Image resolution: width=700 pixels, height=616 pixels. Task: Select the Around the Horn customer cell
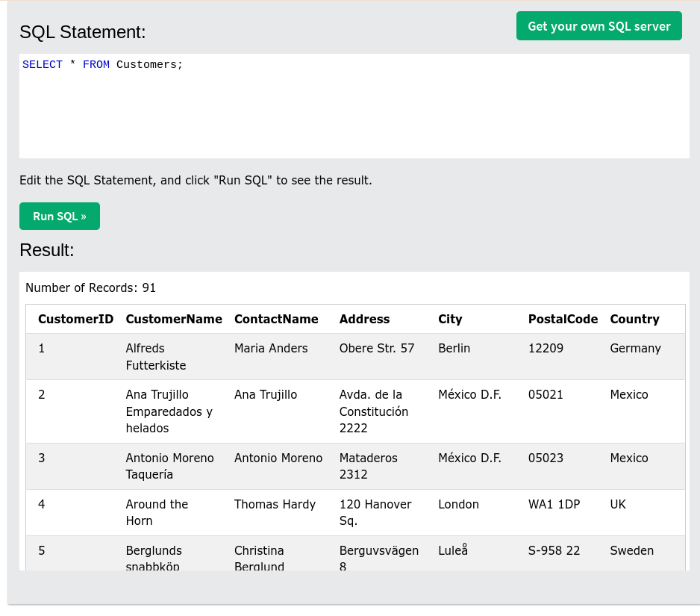[x=174, y=513]
